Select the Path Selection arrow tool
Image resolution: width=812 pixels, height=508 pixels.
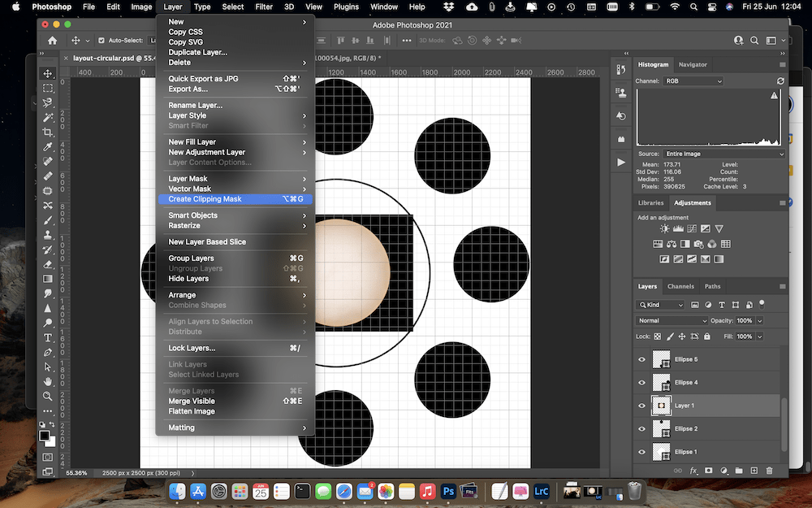point(48,367)
